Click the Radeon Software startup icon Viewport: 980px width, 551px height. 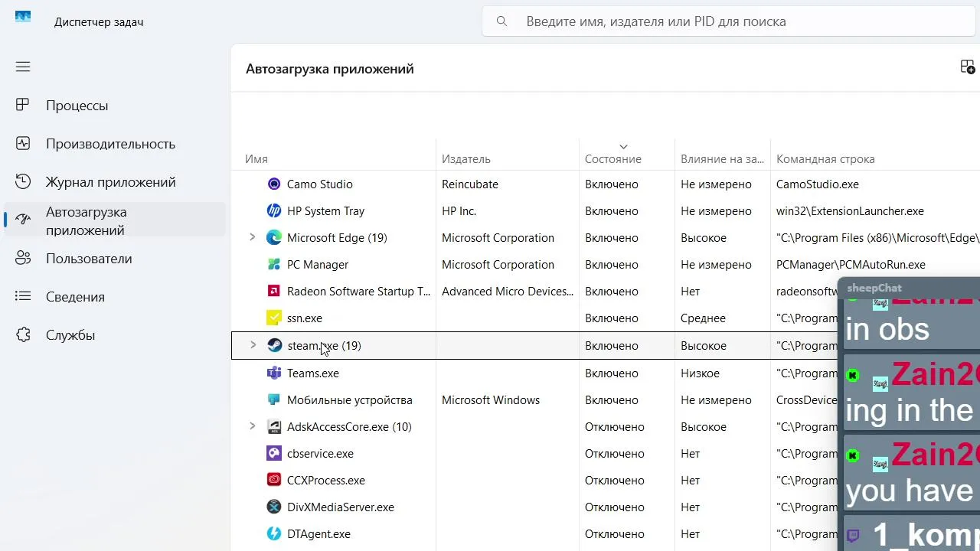click(274, 292)
